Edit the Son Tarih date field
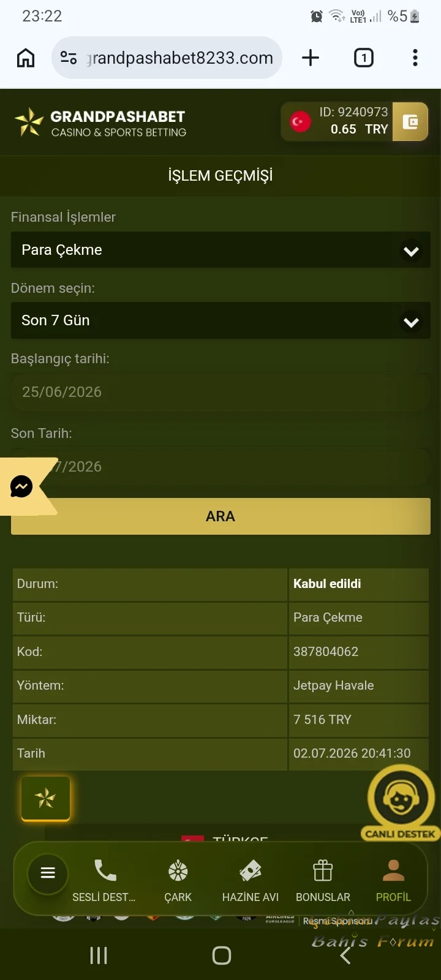This screenshot has width=441, height=980. [221, 467]
